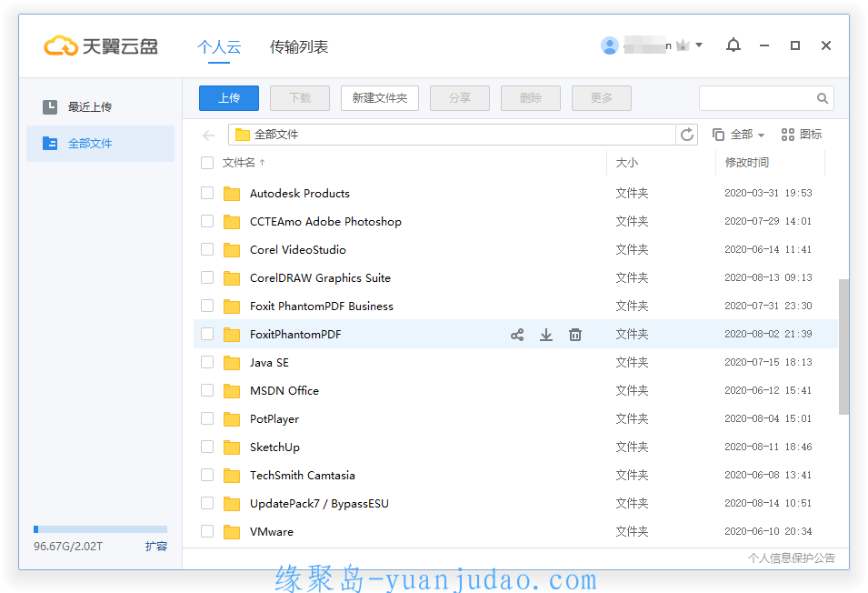The width and height of the screenshot is (868, 593).
Task: Open notifications with the bell icon
Action: pyautogui.click(x=733, y=45)
